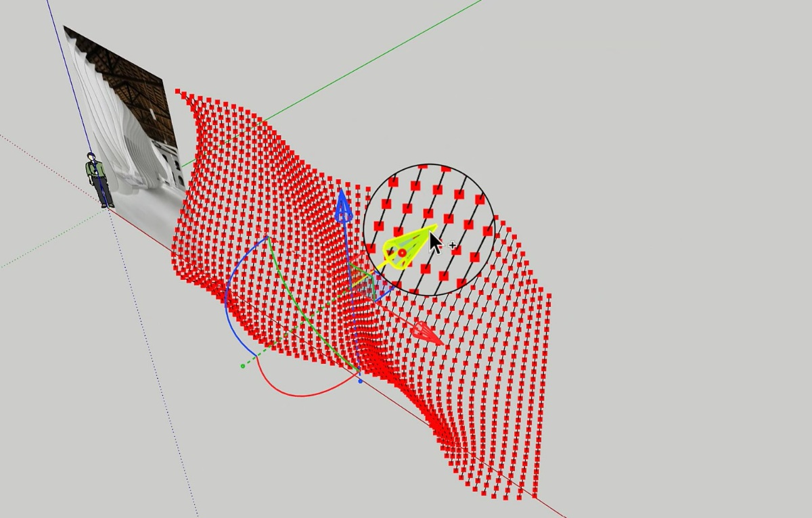Viewport: 812px width, 518px height.
Task: Select the human scale figure
Action: (x=99, y=179)
